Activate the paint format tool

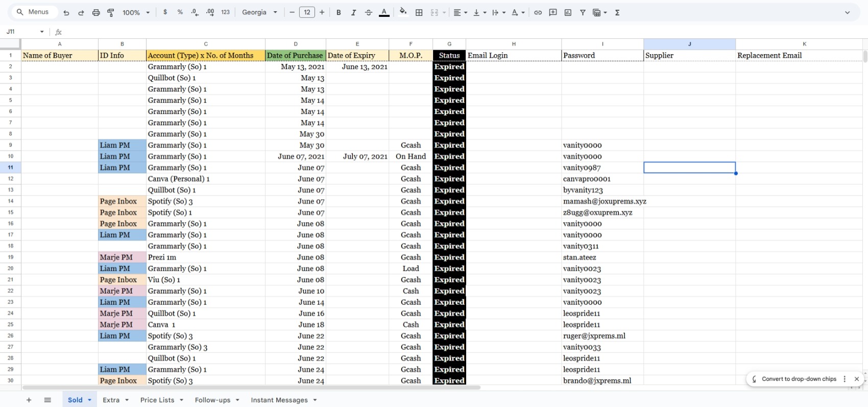click(x=111, y=13)
